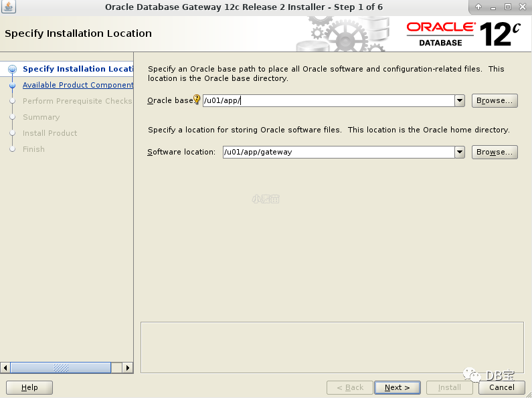The width and height of the screenshot is (532, 398).
Task: Click the sidebar horizontal scrollbar thumb
Action: (x=61, y=367)
